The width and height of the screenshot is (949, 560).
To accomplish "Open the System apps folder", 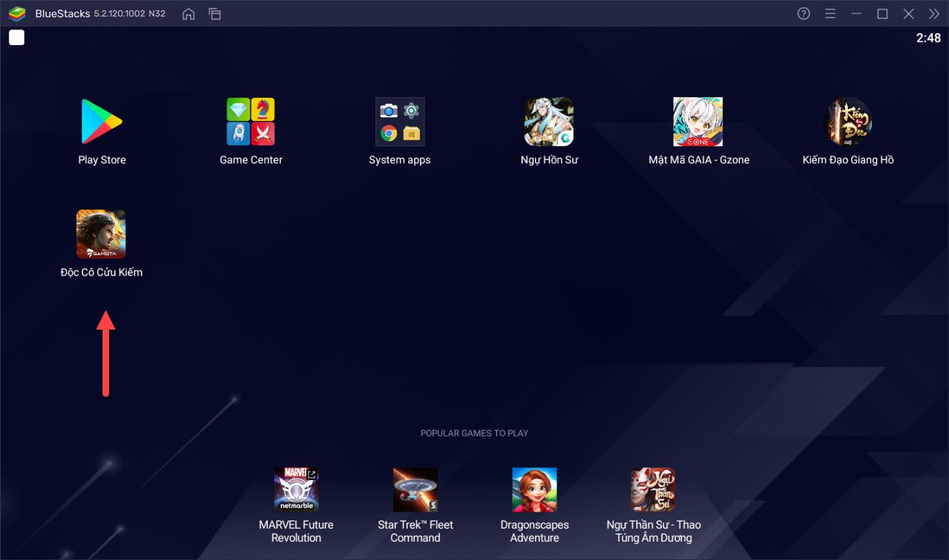I will (400, 121).
